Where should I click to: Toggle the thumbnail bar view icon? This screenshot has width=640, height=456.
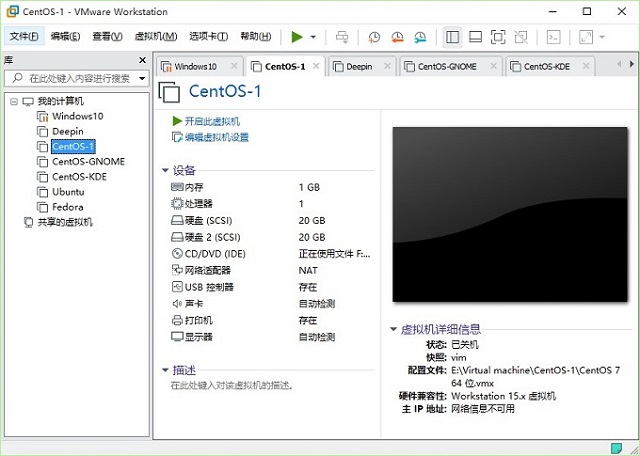click(475, 37)
